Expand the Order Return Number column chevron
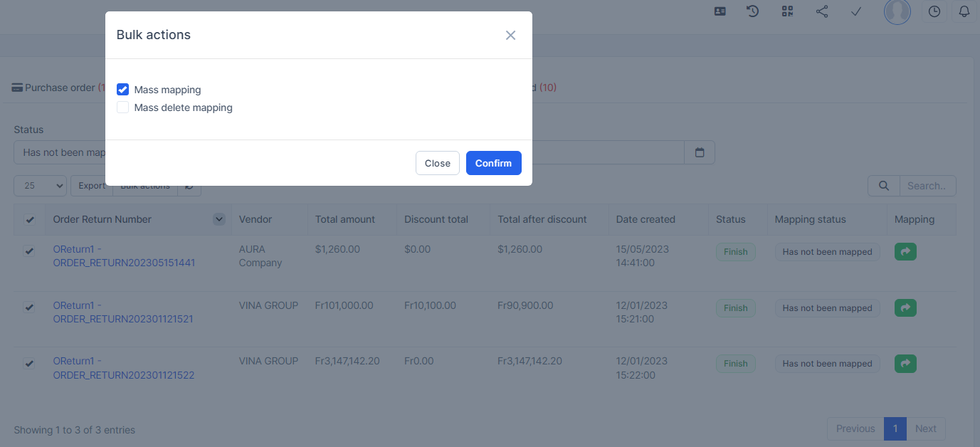 pyautogui.click(x=219, y=219)
